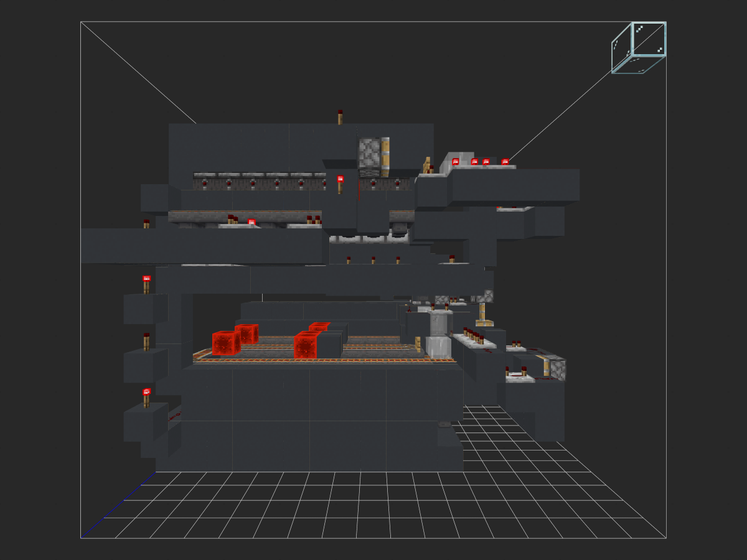Click the unlit torch on the middle left ledge

point(146,341)
